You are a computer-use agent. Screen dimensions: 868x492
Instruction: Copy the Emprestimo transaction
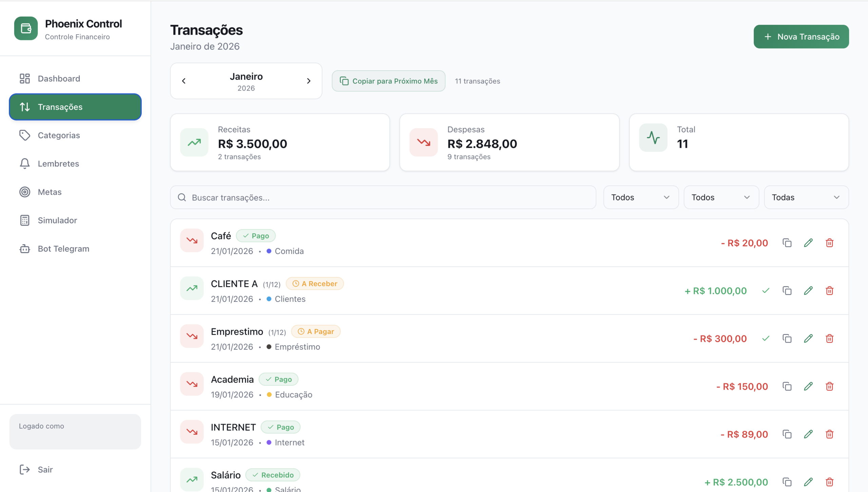[x=787, y=339]
